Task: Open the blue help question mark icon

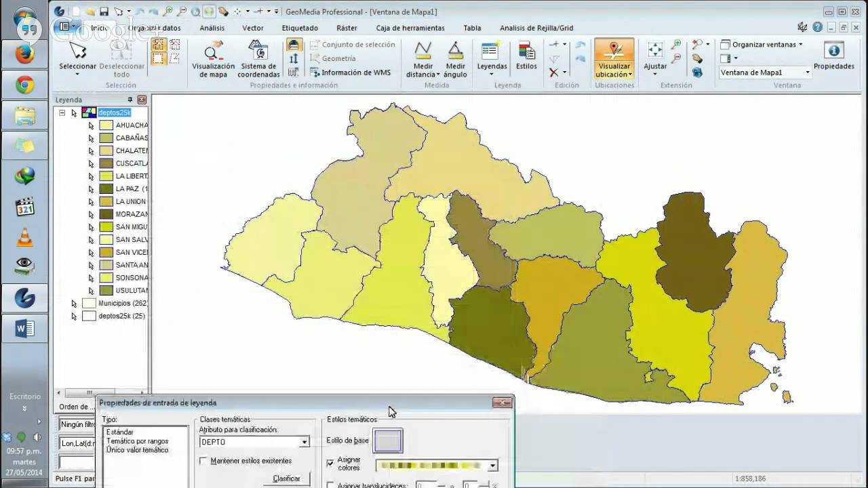Action: point(818,27)
